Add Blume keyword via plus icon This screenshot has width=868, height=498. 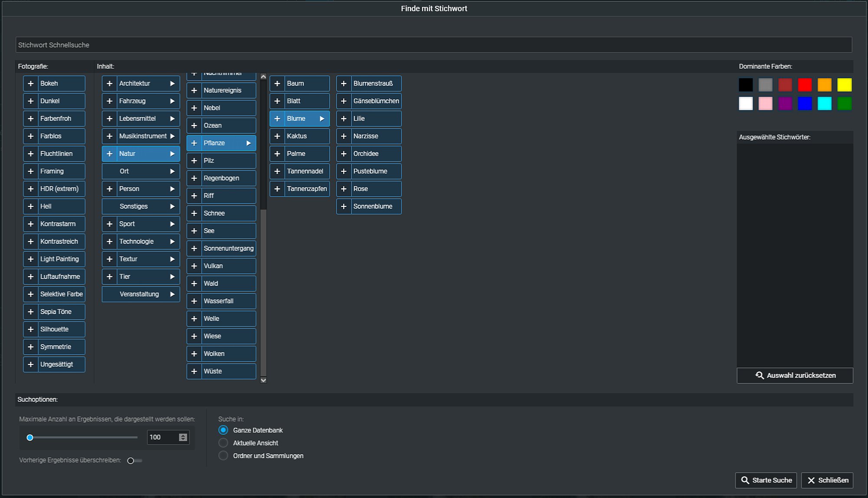coord(277,118)
